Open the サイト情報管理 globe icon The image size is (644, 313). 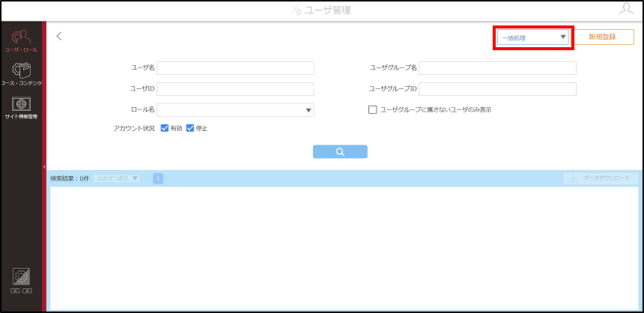pyautogui.click(x=21, y=108)
